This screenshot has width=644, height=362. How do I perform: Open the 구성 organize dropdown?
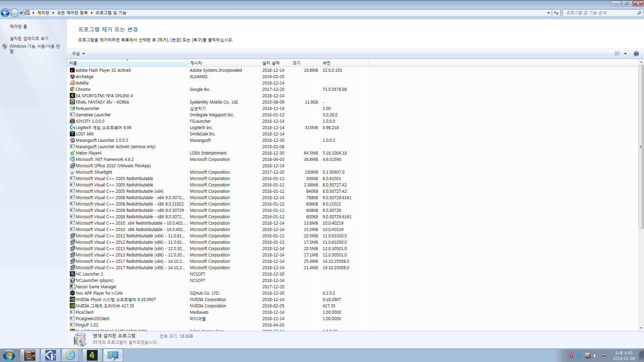[x=78, y=54]
